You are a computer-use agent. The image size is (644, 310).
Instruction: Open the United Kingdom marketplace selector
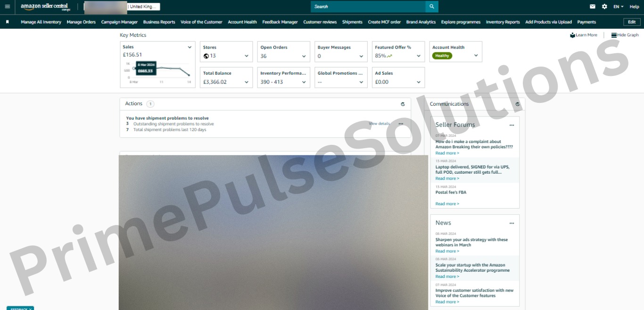[x=143, y=7]
